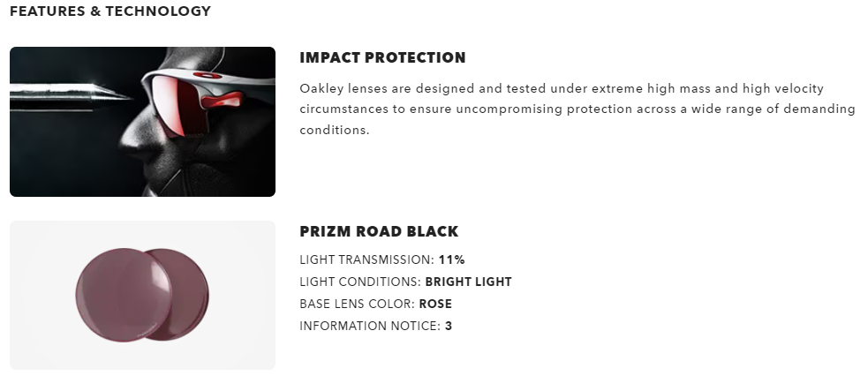Click the 11% transmission value
Viewport: 868px width, 376px height.
(451, 259)
